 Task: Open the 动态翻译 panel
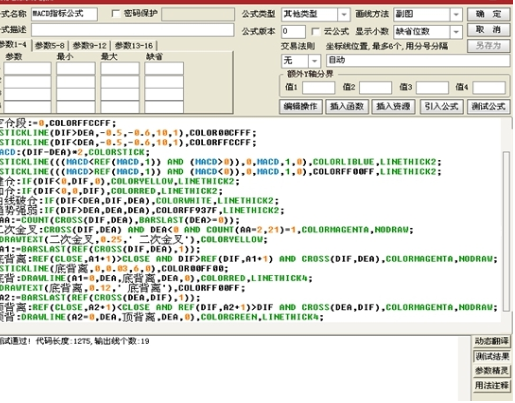492,341
